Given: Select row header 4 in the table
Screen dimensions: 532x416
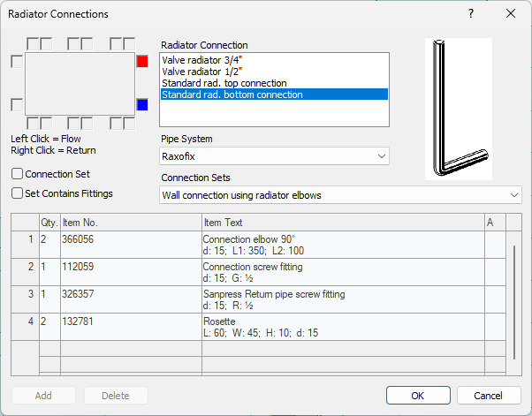Looking at the screenshot, I should [x=26, y=327].
